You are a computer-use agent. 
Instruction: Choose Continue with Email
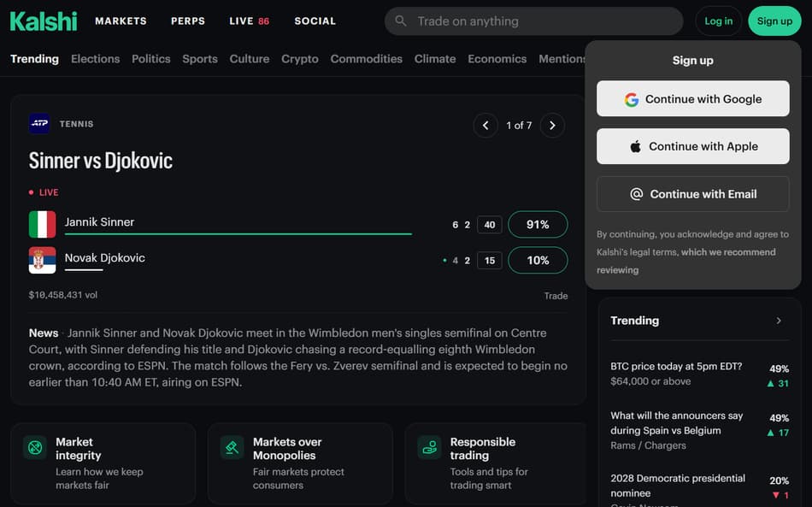pyautogui.click(x=693, y=194)
